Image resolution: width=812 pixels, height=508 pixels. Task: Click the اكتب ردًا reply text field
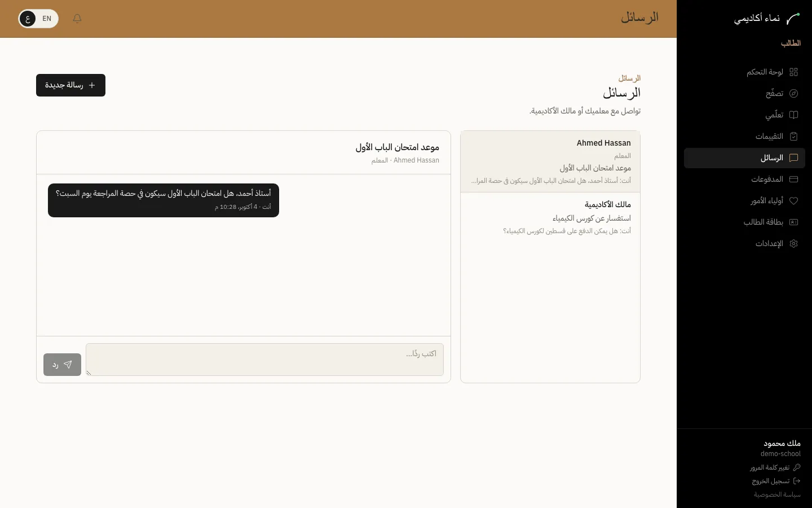(264, 360)
